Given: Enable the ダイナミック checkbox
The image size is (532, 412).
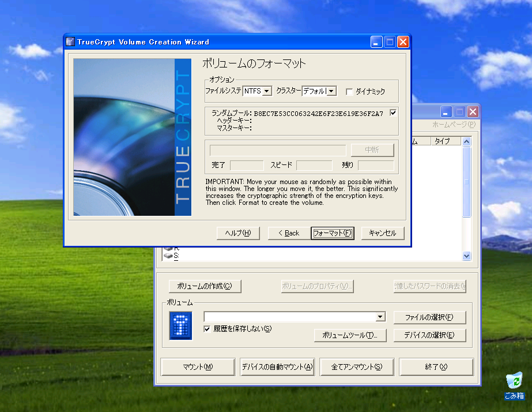Looking at the screenshot, I should pos(349,92).
